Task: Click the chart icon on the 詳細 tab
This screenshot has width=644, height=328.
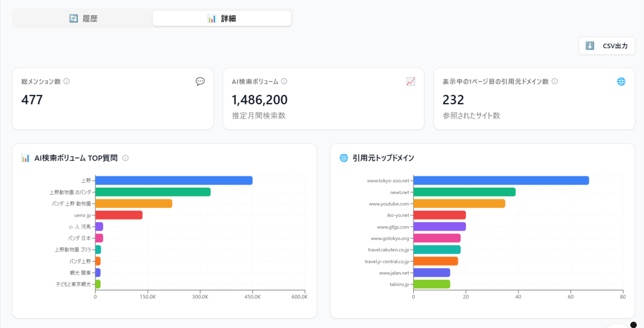Action: point(212,19)
